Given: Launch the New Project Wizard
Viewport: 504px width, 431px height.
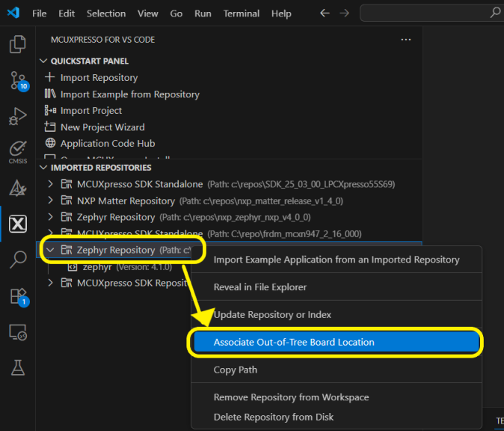Looking at the screenshot, I should 102,127.
